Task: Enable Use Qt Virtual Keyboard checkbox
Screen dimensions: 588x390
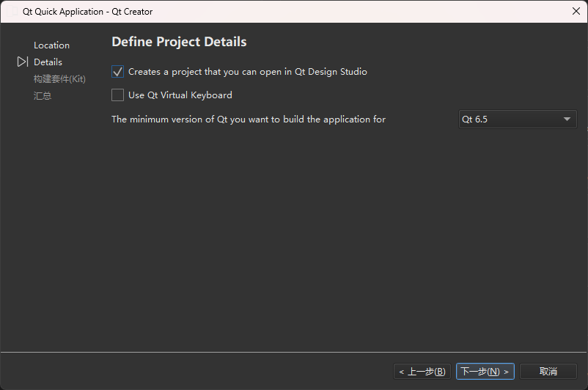Action: pos(118,95)
